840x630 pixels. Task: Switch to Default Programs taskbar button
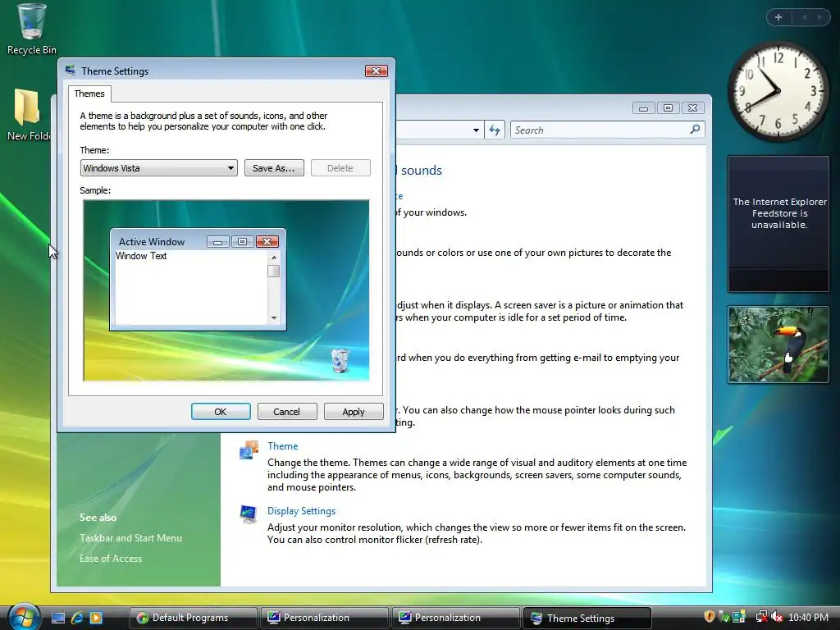coord(193,618)
